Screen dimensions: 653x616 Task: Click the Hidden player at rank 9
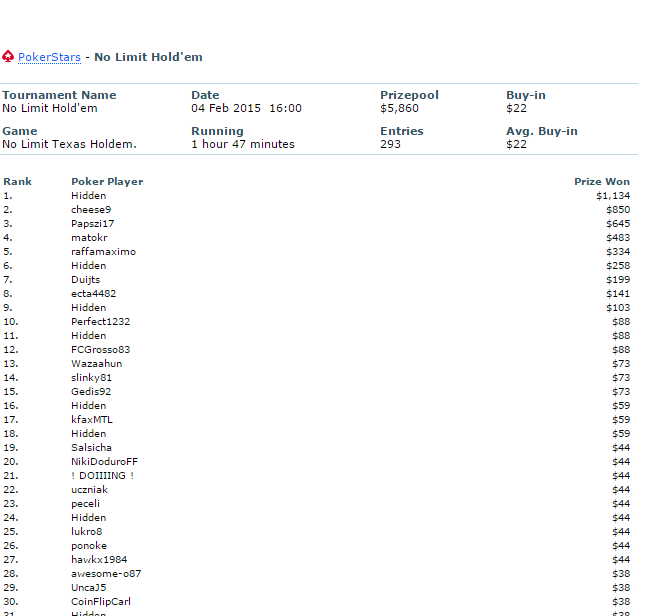point(88,307)
